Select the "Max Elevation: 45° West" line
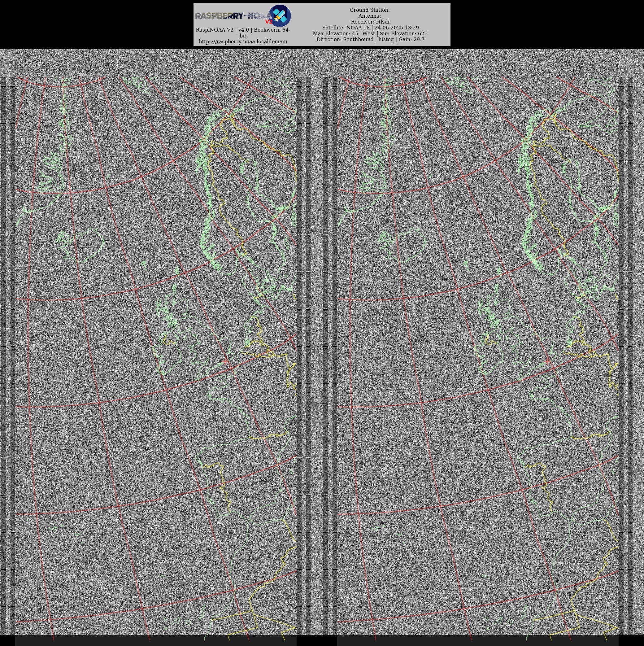644x646 pixels. (369, 33)
